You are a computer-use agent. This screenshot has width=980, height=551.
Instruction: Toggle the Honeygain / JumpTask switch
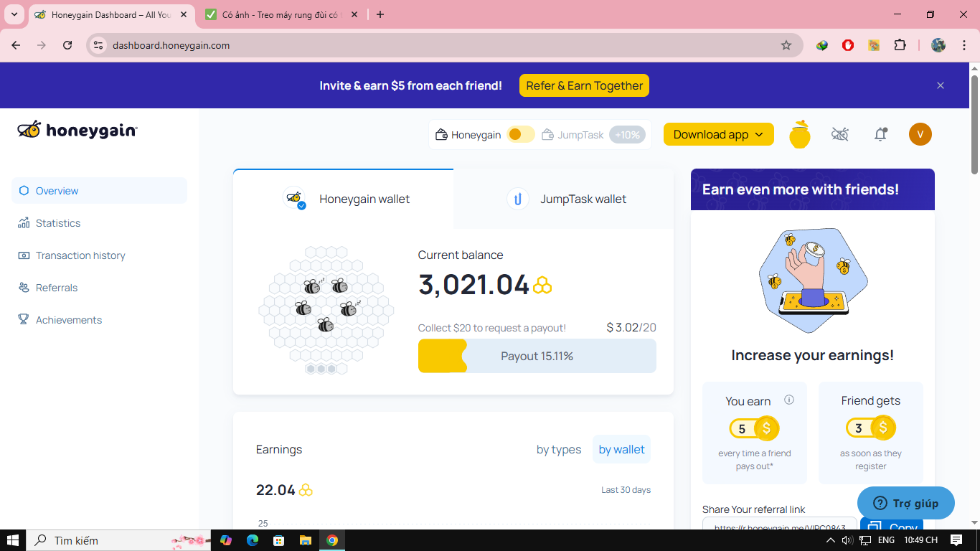tap(520, 134)
